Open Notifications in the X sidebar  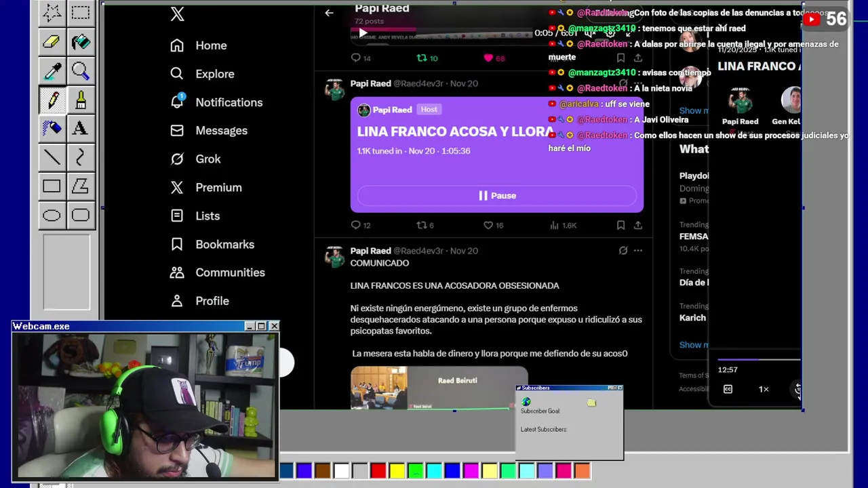point(216,102)
